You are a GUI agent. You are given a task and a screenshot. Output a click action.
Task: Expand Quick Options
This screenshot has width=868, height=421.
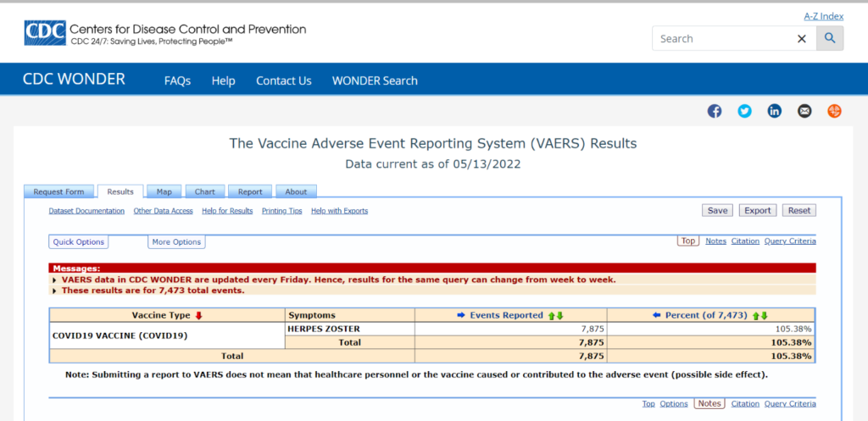(x=79, y=241)
